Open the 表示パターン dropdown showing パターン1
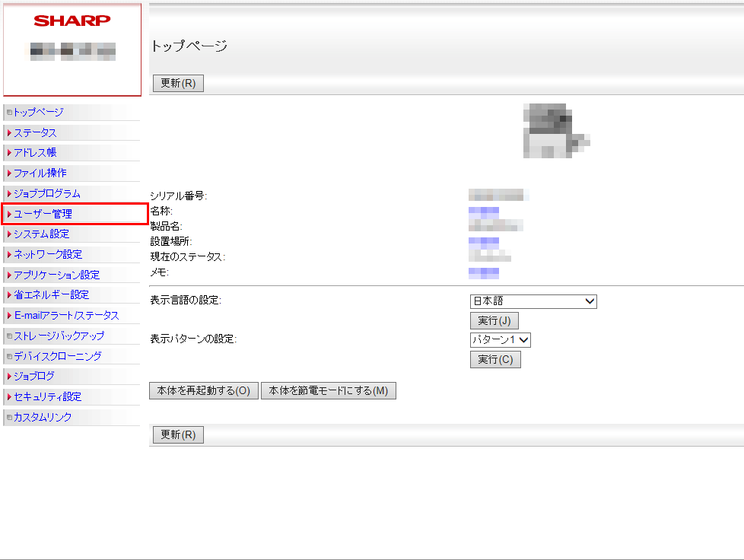 tap(500, 340)
